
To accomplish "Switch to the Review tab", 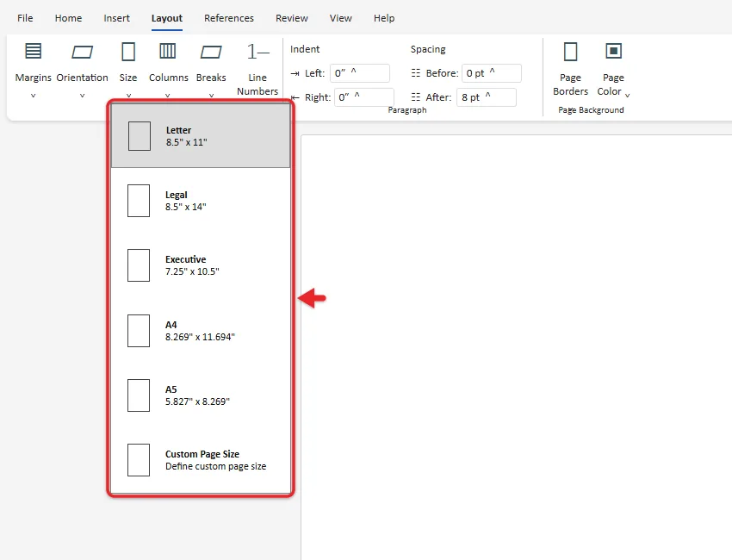I will click(x=292, y=18).
